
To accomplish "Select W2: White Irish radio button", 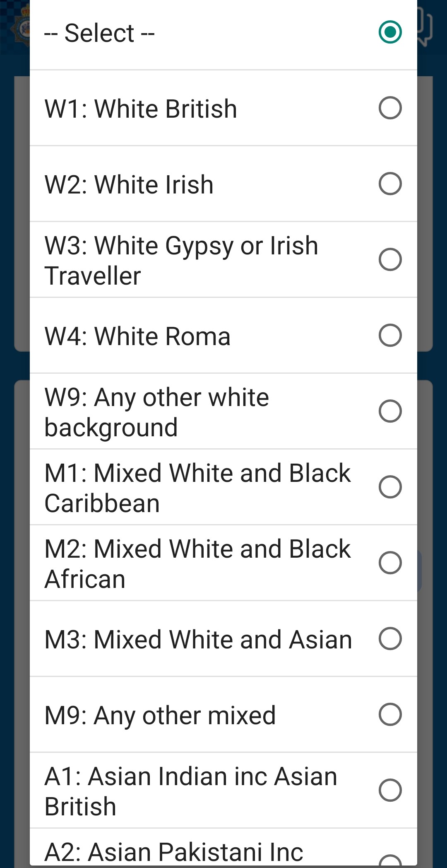I will point(223,184).
